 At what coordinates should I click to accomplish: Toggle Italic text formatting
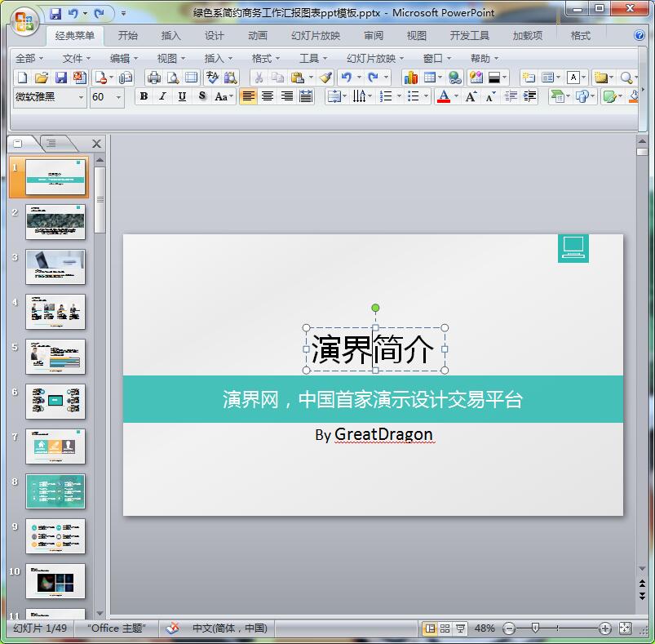pos(162,96)
